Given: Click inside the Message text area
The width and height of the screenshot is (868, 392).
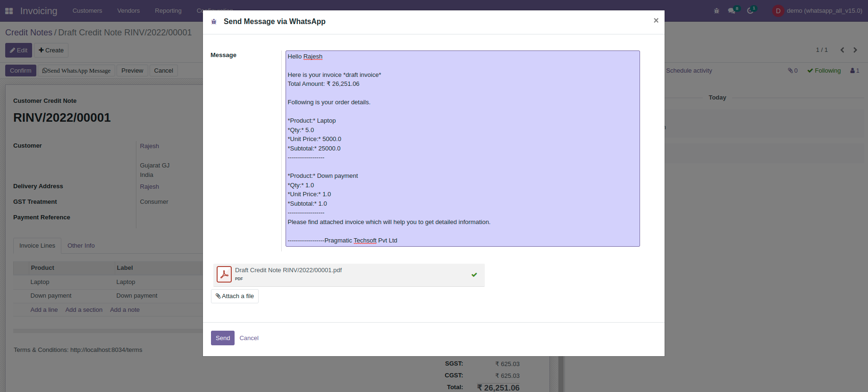Looking at the screenshot, I should (x=463, y=149).
